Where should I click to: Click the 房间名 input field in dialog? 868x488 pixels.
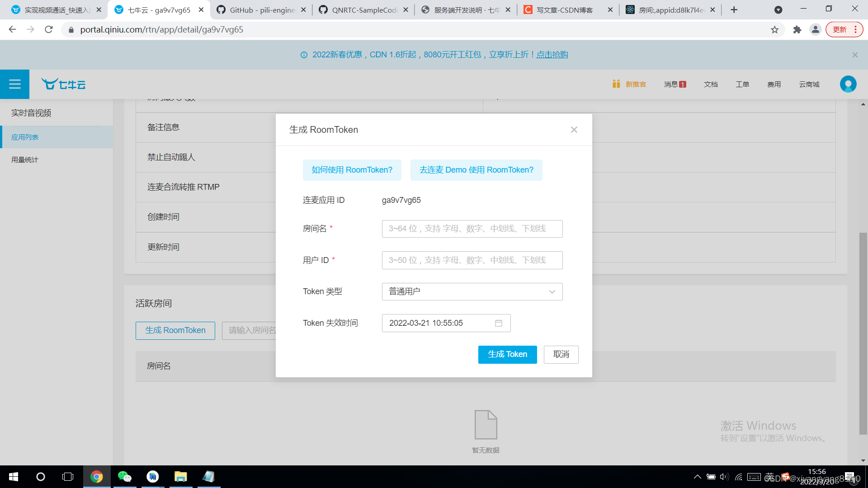(472, 229)
